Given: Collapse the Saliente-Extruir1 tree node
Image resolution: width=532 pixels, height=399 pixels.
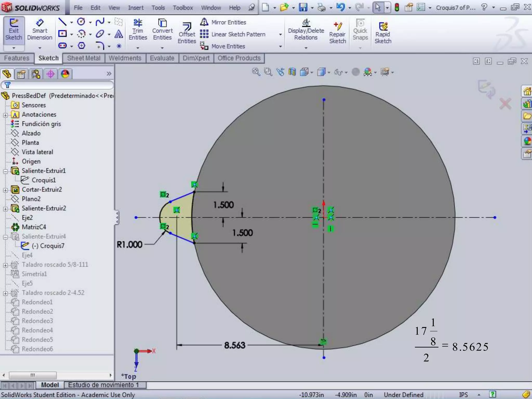Looking at the screenshot, I should click(5, 171).
